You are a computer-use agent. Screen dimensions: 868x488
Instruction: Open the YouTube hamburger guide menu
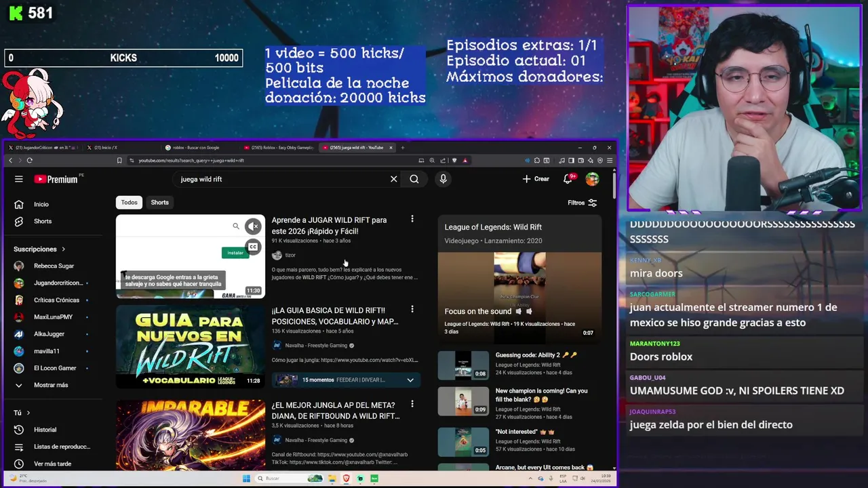19,179
